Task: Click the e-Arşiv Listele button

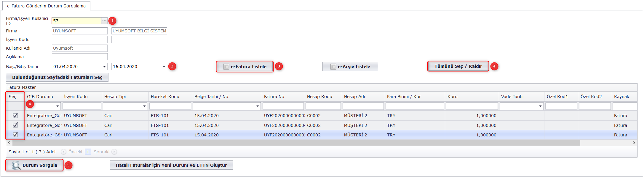Action: coord(350,67)
